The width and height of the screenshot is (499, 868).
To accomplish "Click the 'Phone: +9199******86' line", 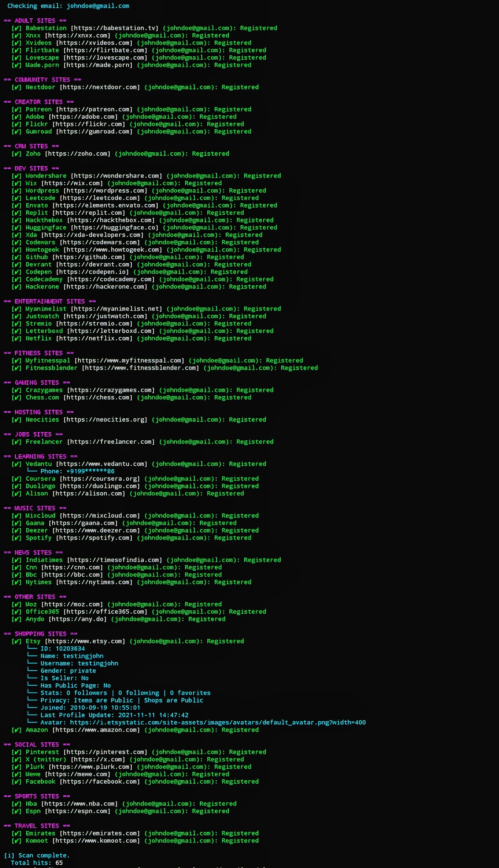I will point(77,471).
